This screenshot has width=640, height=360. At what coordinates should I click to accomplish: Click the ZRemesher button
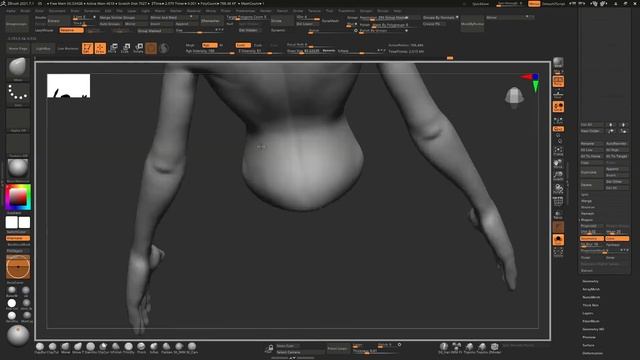point(211,20)
